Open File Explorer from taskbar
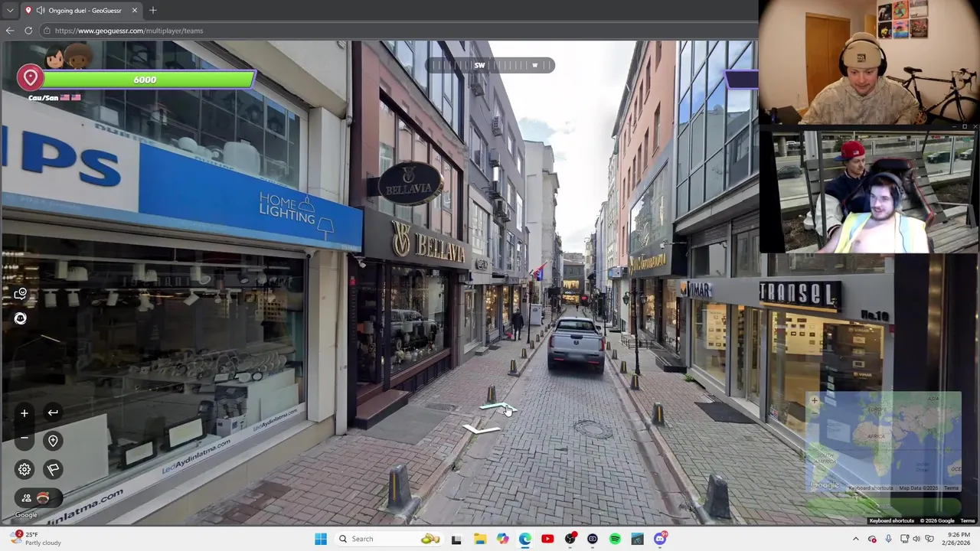 [x=480, y=539]
